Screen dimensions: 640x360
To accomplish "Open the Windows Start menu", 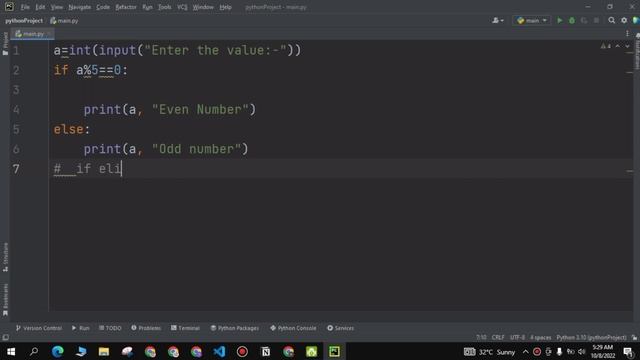I will [x=11, y=351].
